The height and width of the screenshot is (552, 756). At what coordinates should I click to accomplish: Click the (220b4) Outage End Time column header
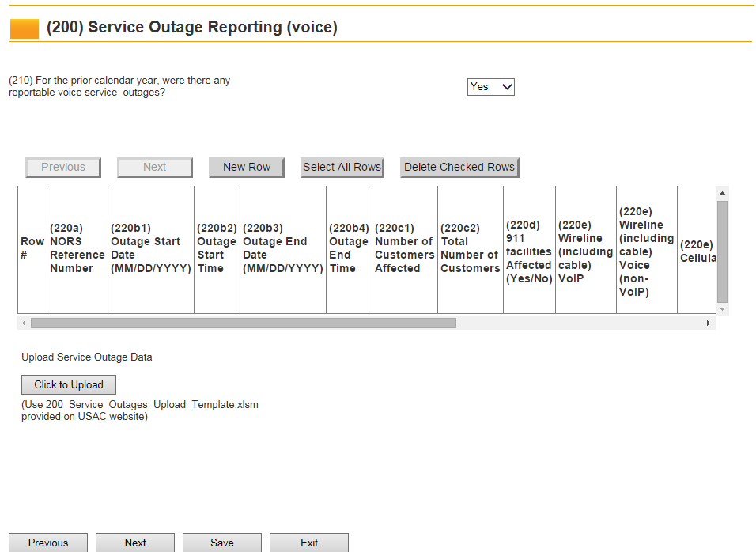pyautogui.click(x=349, y=248)
